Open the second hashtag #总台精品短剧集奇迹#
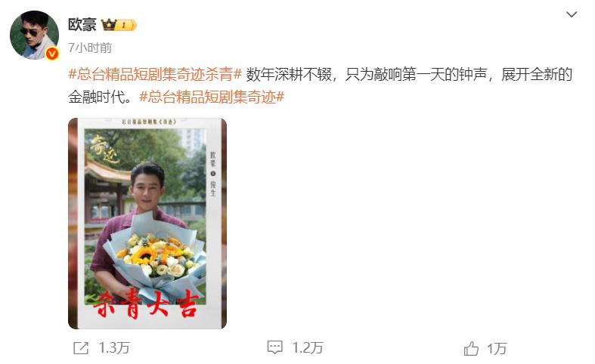595x364 pixels. pos(212,97)
